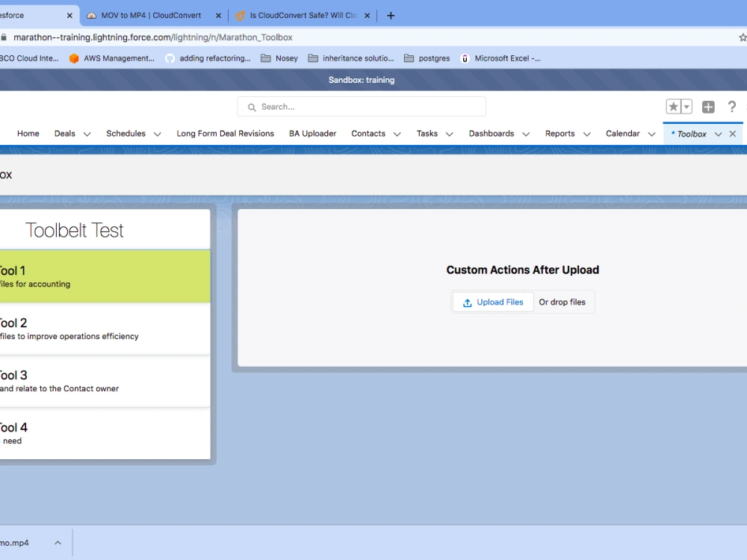
Task: Click the site lock icon in address bar
Action: click(4, 37)
